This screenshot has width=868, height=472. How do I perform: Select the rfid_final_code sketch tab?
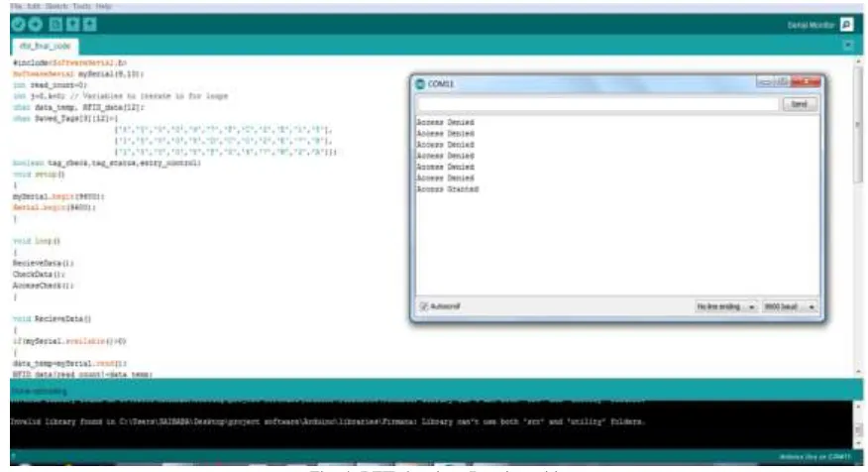click(x=45, y=46)
